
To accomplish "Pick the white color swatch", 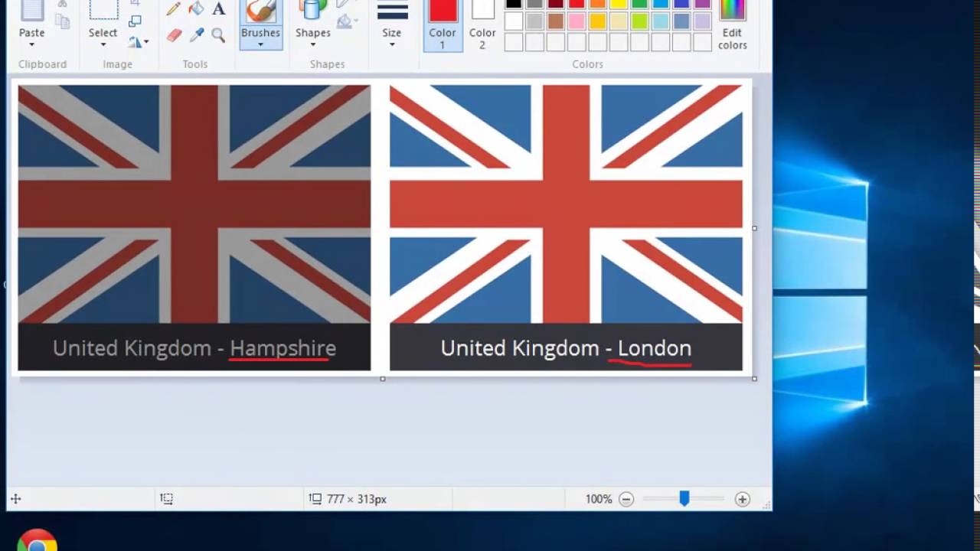I will pos(514,21).
